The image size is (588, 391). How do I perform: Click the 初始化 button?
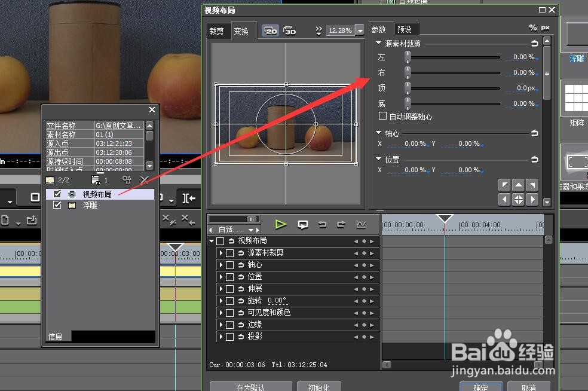[318, 386]
